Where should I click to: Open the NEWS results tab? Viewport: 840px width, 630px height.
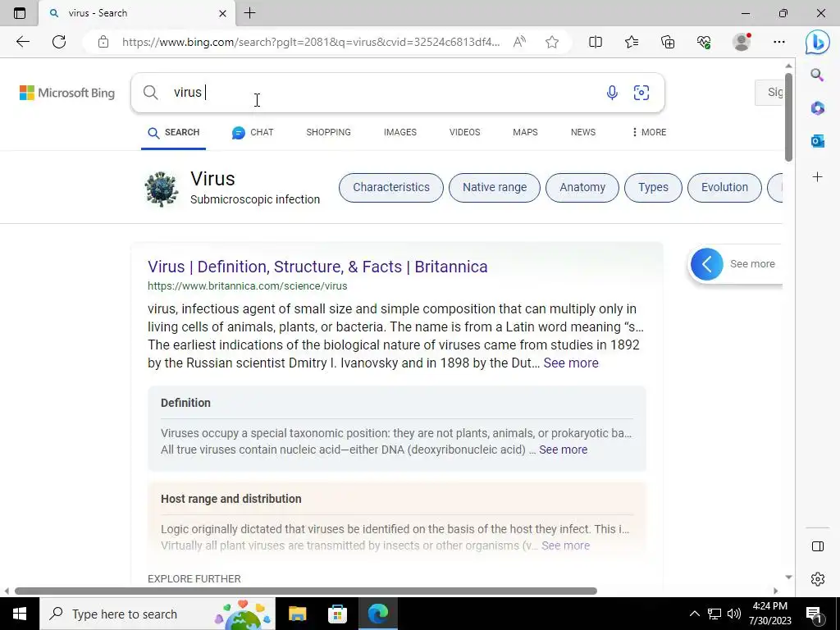[583, 132]
